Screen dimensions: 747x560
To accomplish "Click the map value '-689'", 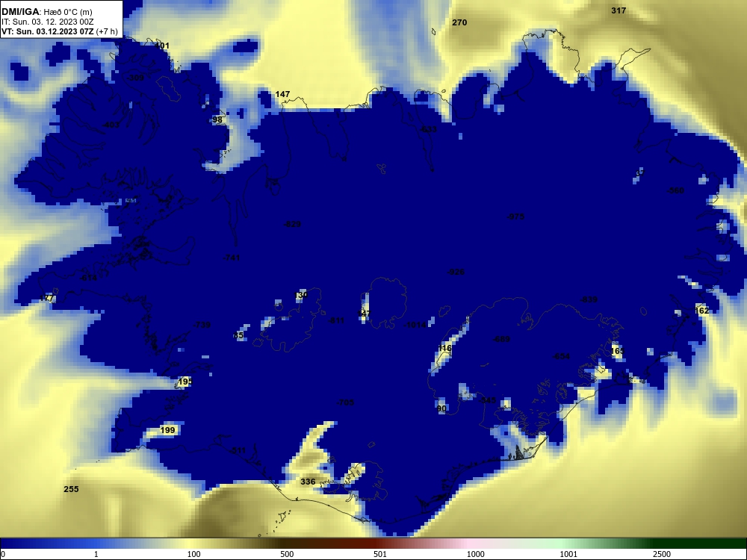I will tap(501, 339).
